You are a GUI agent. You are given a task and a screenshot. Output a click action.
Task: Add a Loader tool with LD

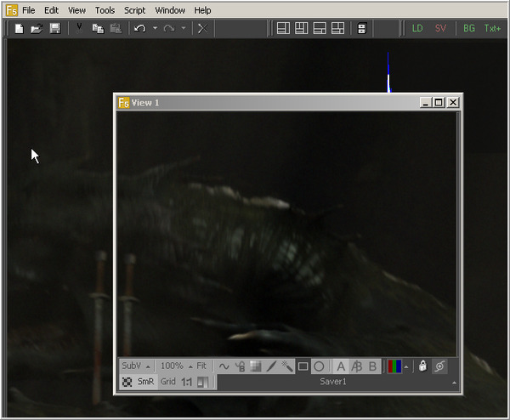417,28
